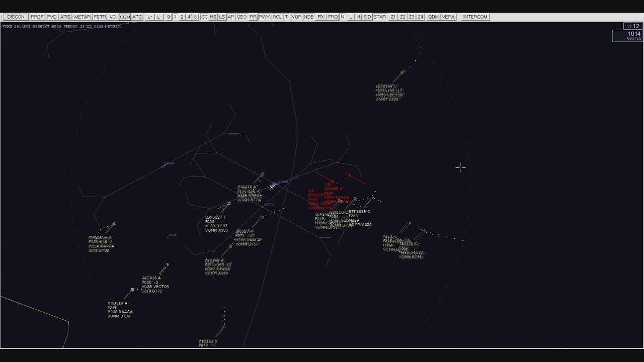This screenshot has height=362, width=644.
Task: Toggle the VOR layer
Action: (x=297, y=17)
